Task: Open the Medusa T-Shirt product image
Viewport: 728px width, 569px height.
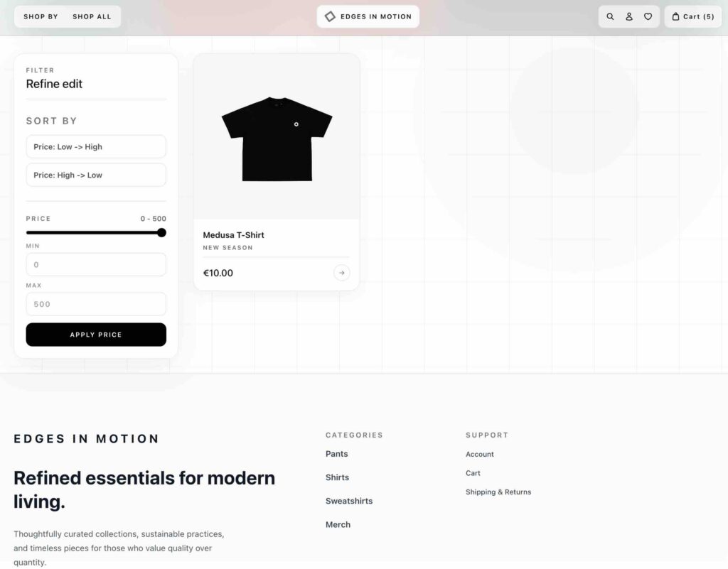Action: tap(277, 139)
